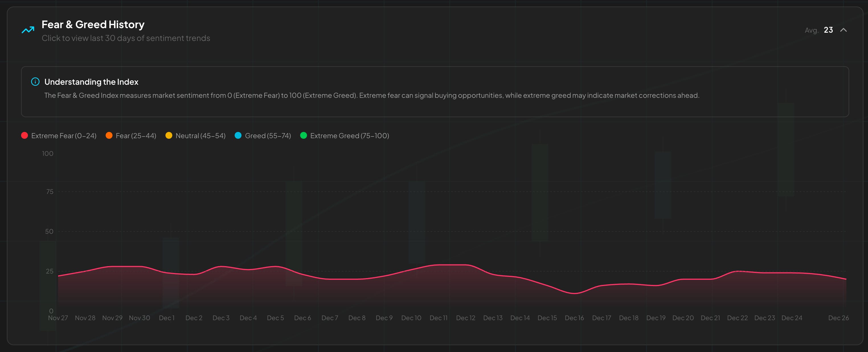Select the Dec 16 date on the axis
868x352 pixels.
click(x=574, y=318)
